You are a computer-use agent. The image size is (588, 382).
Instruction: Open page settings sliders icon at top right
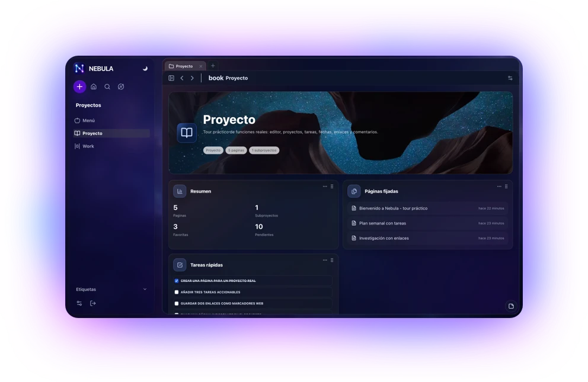[510, 78]
